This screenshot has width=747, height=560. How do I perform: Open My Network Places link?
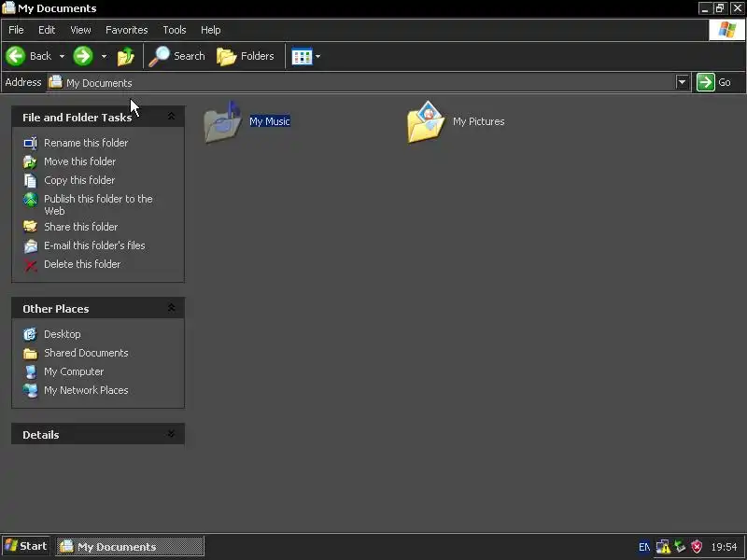[x=86, y=390]
